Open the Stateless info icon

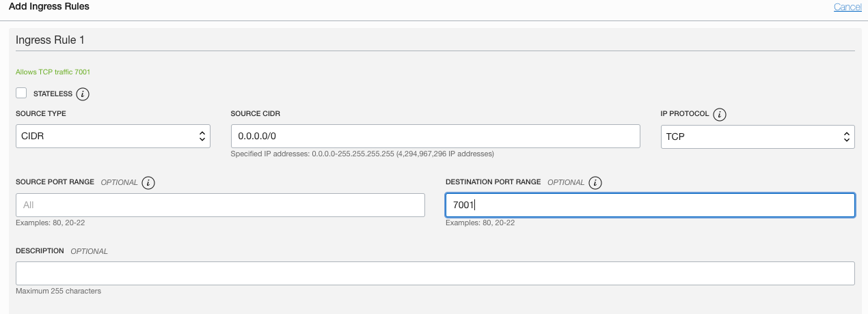[83, 94]
